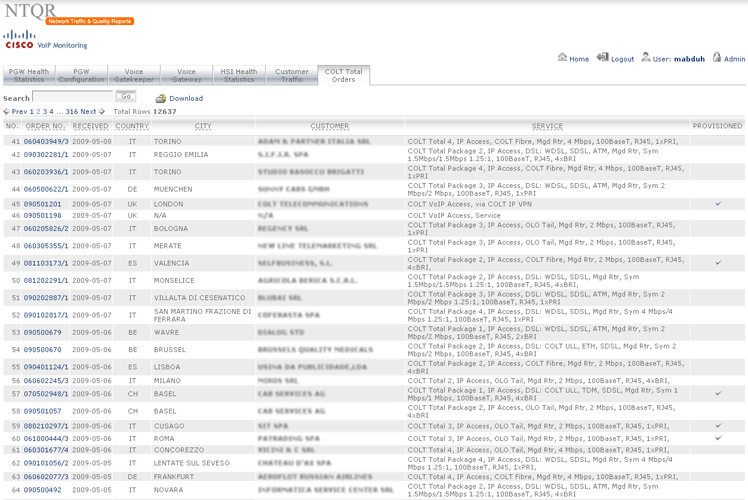The height and width of the screenshot is (500, 748).
Task: Open order number 060403949/3
Action: point(46,141)
